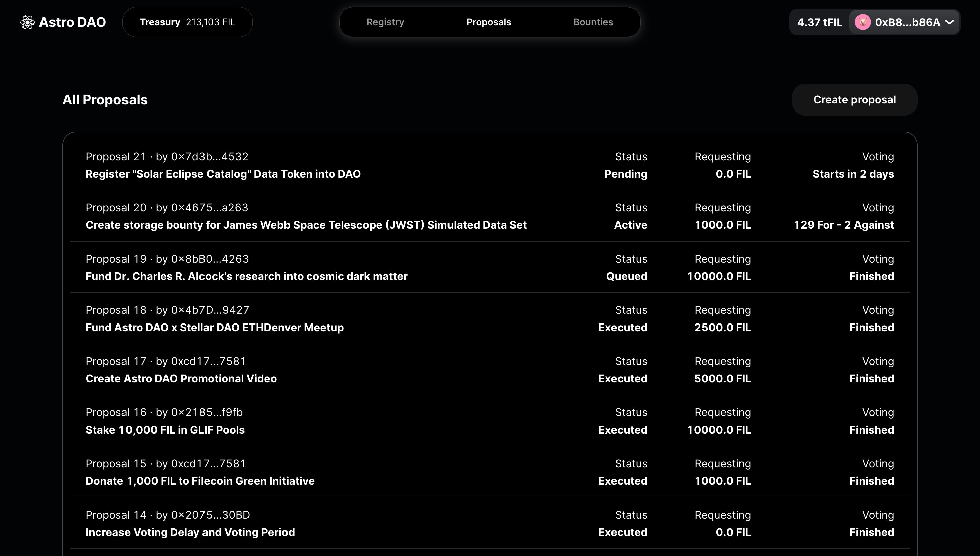
Task: Click 10000.0 FIL requested in Proposal 16
Action: click(x=719, y=430)
